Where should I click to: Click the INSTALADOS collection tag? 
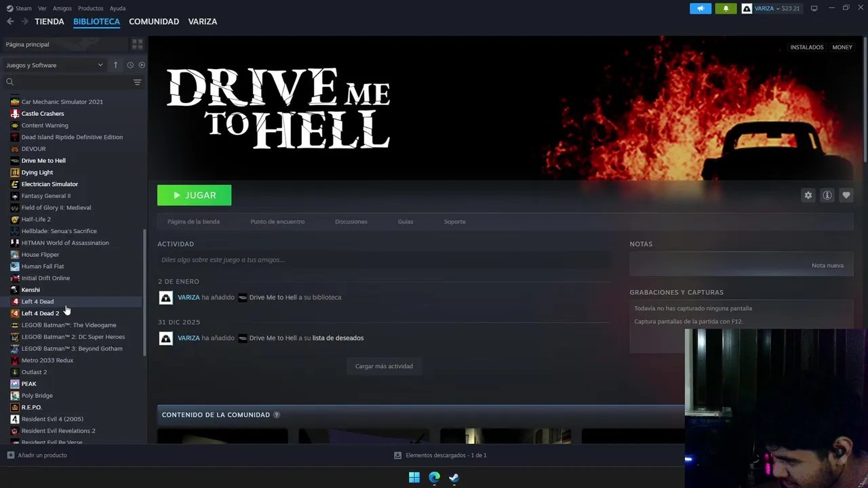point(807,47)
